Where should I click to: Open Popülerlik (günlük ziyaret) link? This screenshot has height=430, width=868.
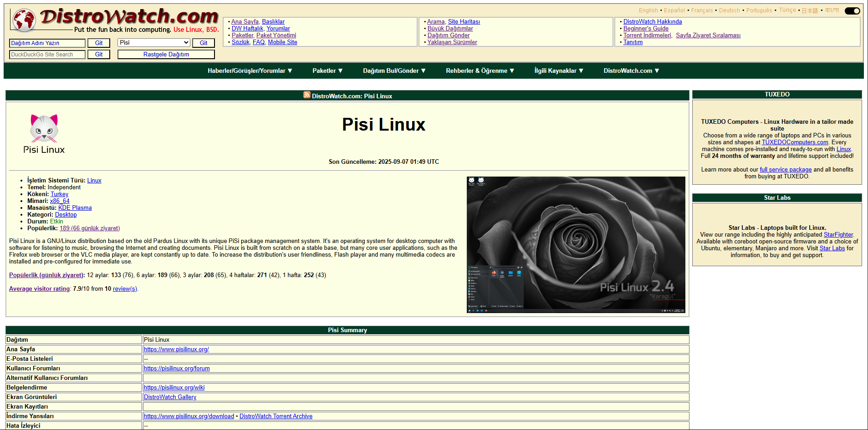pyautogui.click(x=46, y=275)
